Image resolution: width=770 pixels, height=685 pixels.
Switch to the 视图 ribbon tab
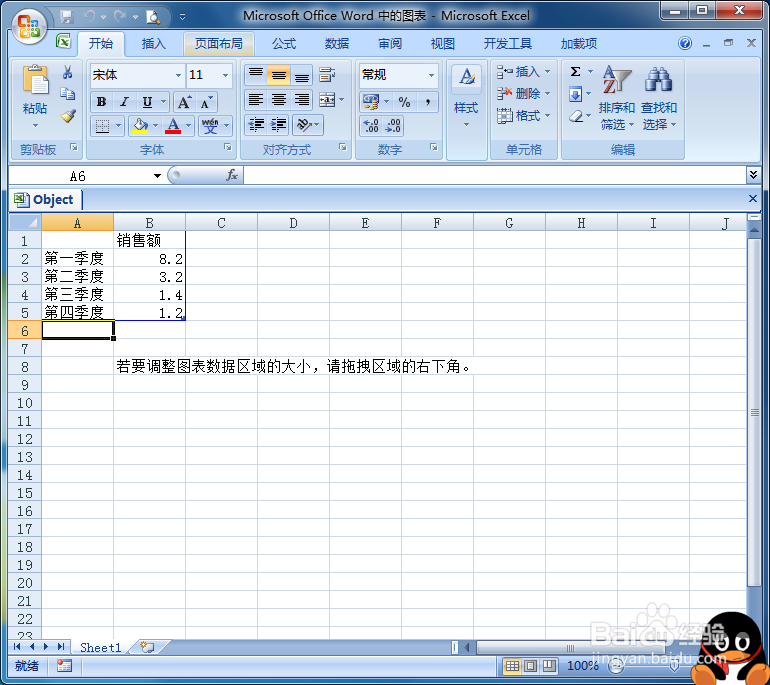[442, 44]
